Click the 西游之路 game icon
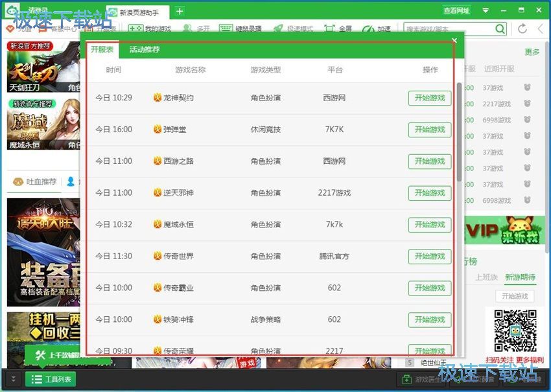 pyautogui.click(x=158, y=161)
